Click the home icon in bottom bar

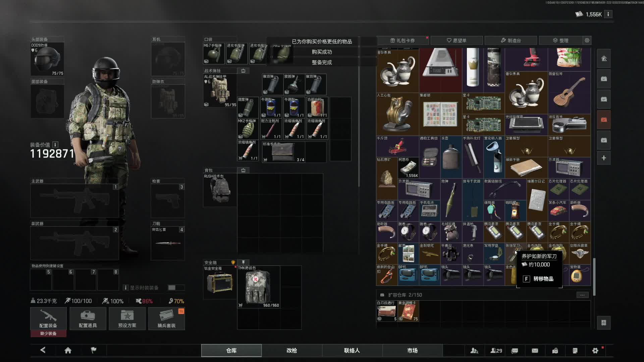(68, 350)
